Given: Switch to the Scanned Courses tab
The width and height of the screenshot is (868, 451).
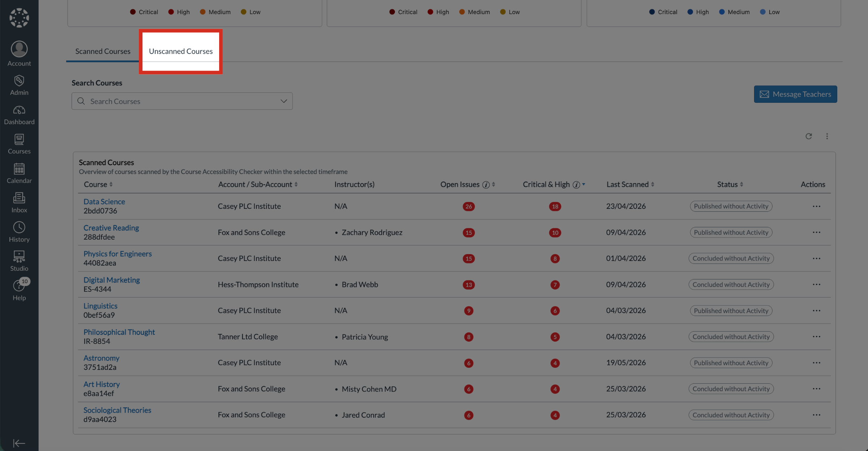Looking at the screenshot, I should [103, 51].
